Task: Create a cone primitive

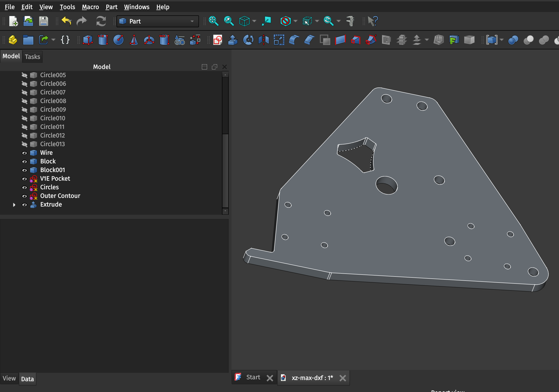Action: [134, 40]
